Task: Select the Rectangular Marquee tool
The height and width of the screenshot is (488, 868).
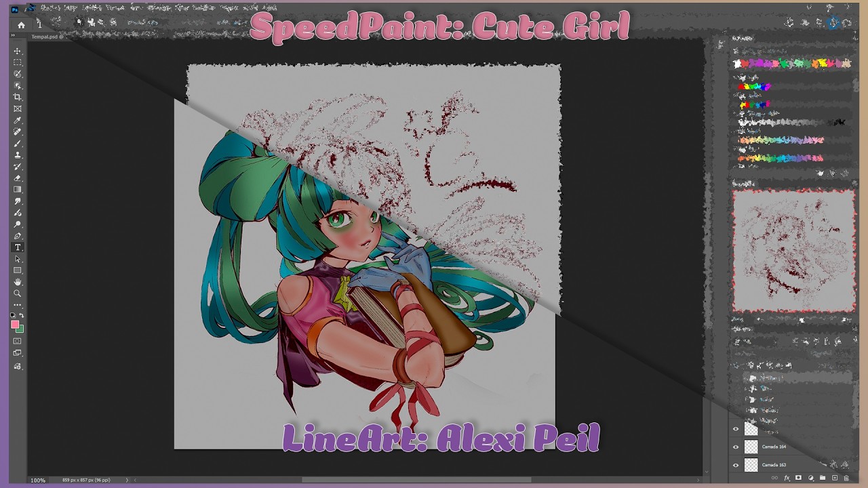Action: (18, 62)
